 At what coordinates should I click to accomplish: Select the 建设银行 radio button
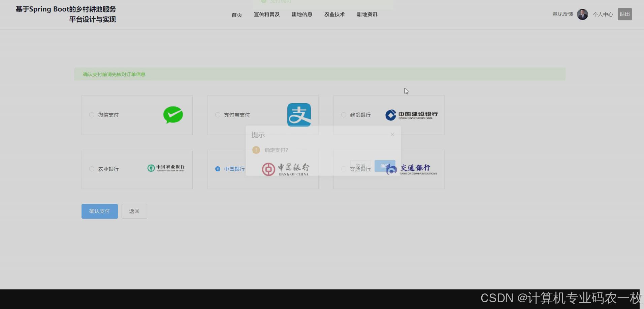click(x=344, y=115)
